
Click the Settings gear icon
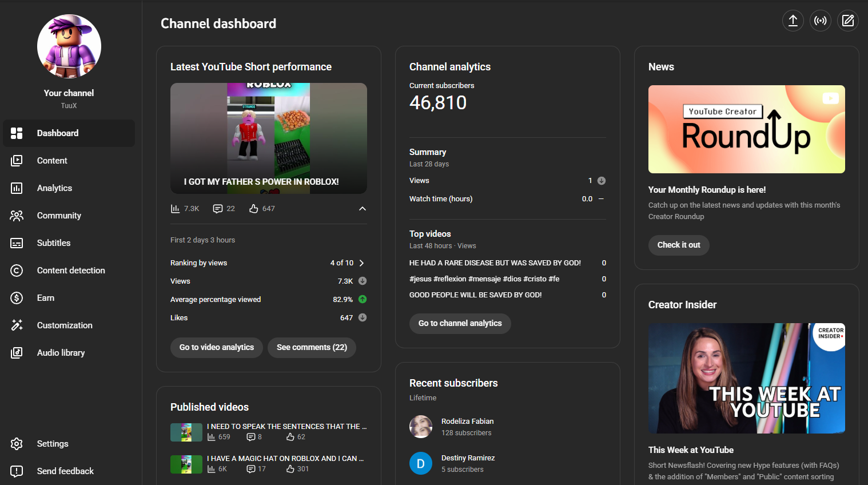point(17,444)
